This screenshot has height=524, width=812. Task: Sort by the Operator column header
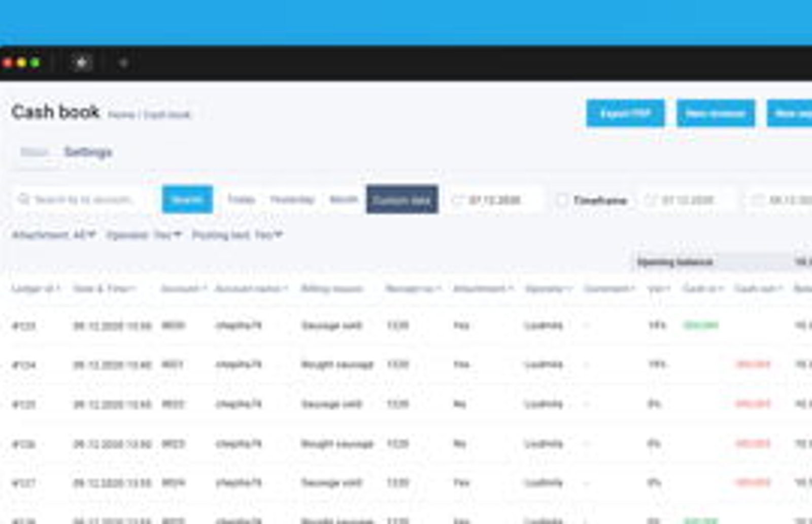click(x=549, y=288)
